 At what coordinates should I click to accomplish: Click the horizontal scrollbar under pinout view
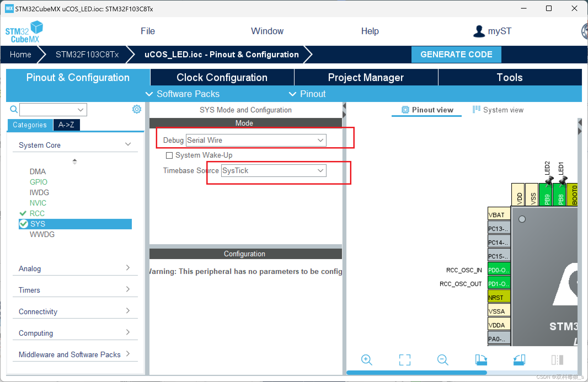(416, 372)
